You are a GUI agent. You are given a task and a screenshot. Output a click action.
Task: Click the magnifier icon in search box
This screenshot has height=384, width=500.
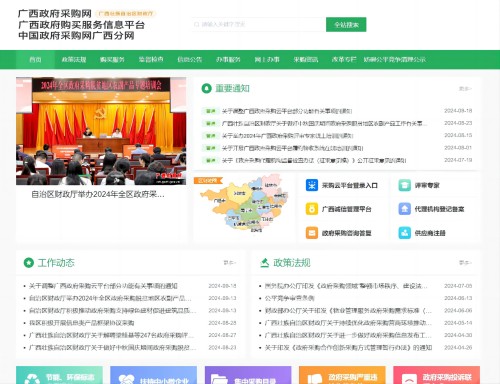coord(196,24)
